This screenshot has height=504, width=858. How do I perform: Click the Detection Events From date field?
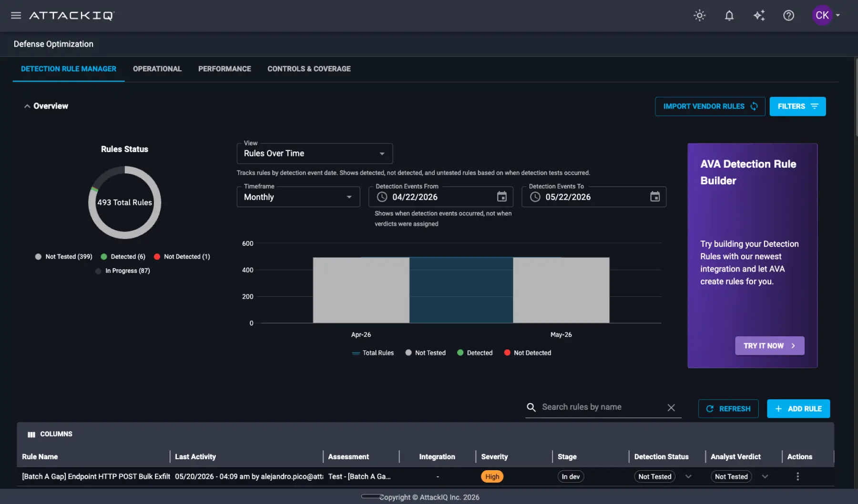(x=441, y=197)
